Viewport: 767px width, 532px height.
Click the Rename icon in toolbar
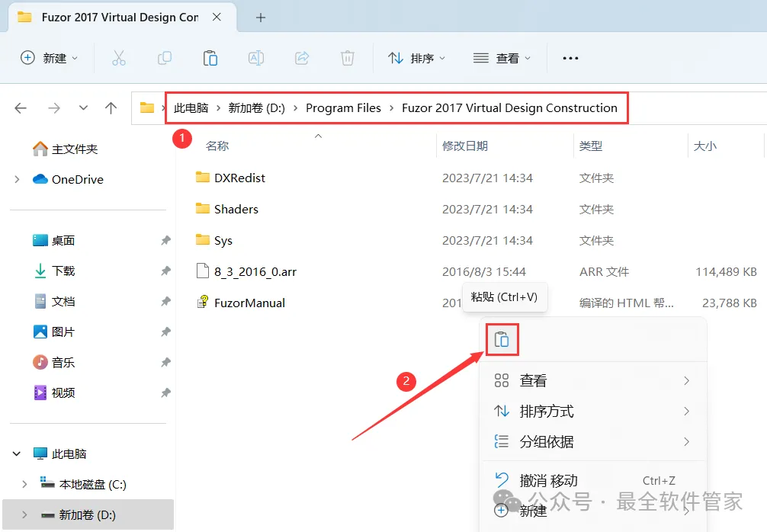coord(256,58)
